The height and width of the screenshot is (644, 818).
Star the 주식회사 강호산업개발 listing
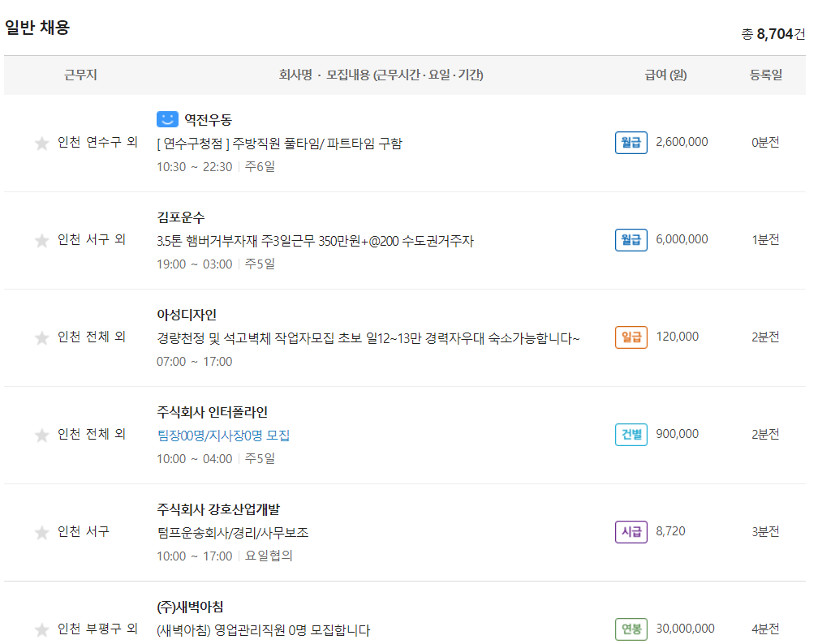tap(41, 532)
